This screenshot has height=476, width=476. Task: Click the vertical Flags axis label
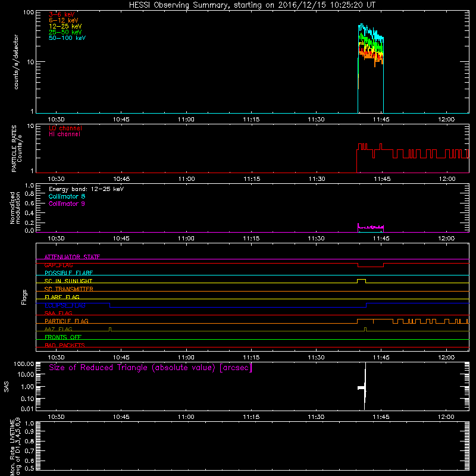point(24,297)
